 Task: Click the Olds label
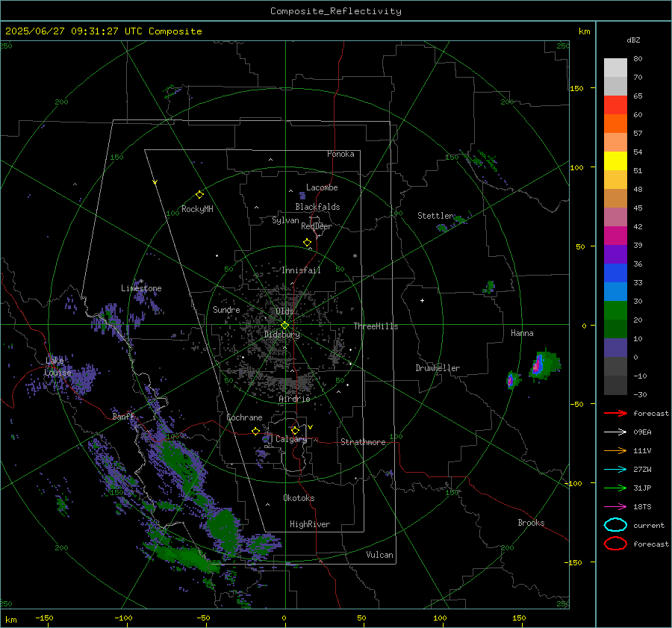(284, 311)
